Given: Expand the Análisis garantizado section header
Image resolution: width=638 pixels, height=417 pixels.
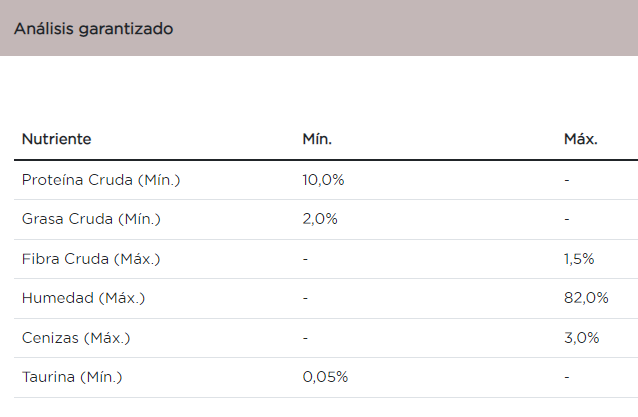Looking at the screenshot, I should 93,29.
